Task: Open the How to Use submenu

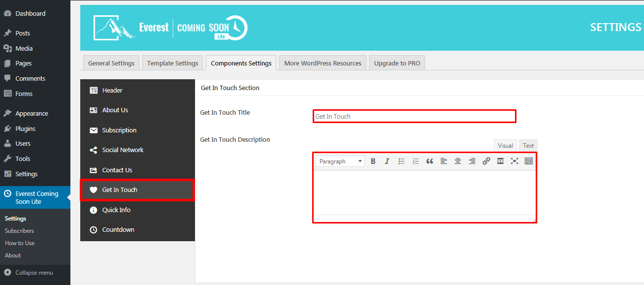Action: click(x=20, y=243)
